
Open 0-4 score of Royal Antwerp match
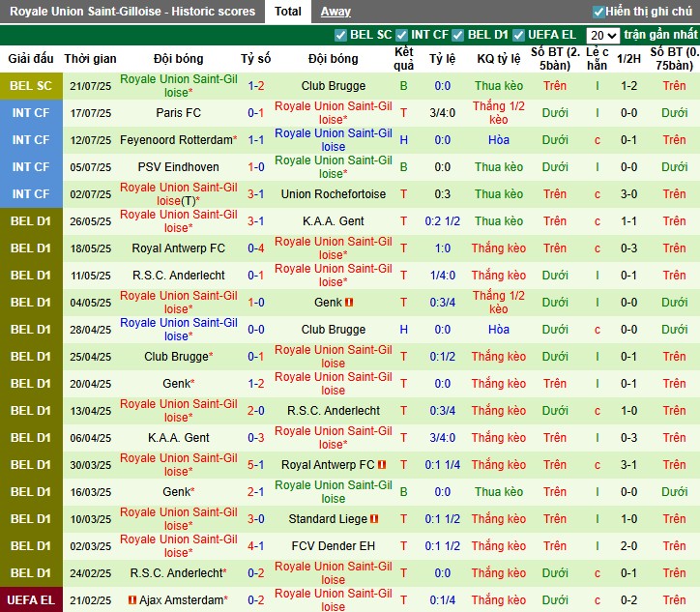pyautogui.click(x=256, y=248)
